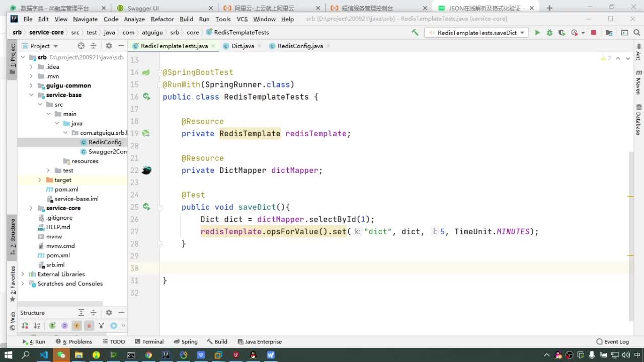
Task: Collapse the service-base module
Action: tap(31, 95)
